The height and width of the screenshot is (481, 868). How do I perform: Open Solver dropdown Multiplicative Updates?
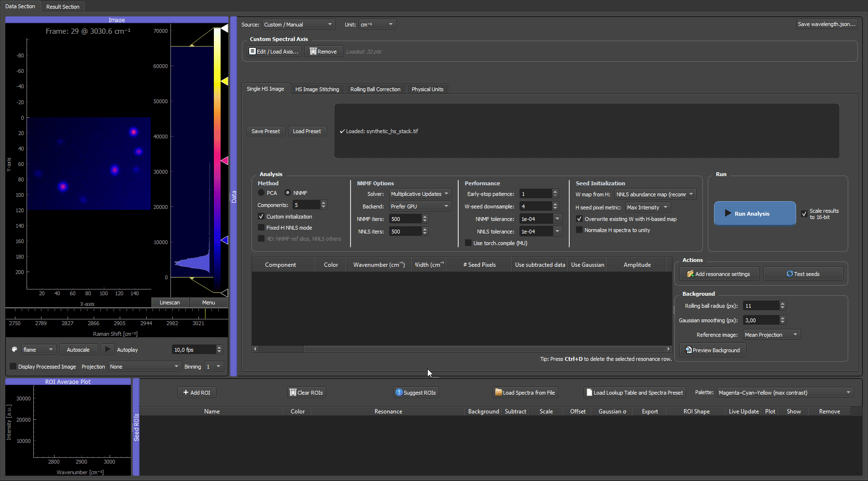click(420, 194)
